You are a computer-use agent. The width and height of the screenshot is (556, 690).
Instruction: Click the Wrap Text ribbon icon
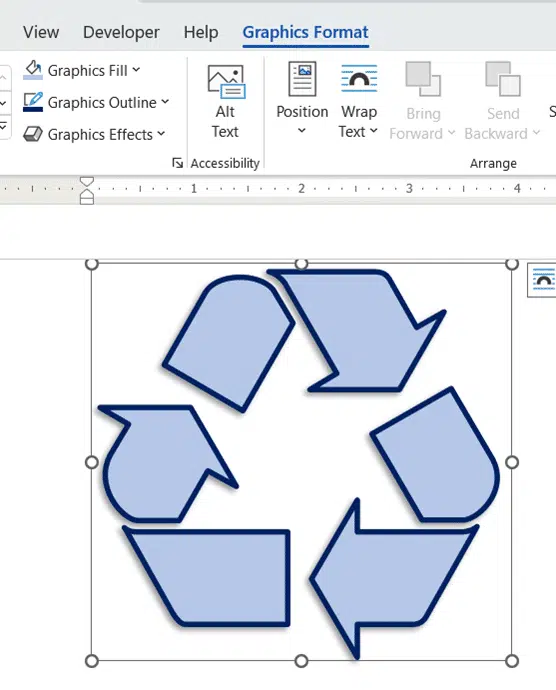(x=359, y=79)
